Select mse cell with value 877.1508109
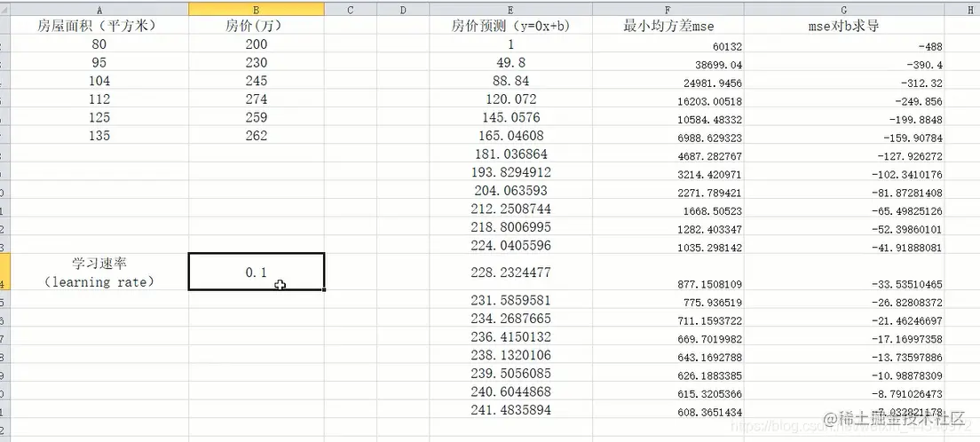This screenshot has width=980, height=442. 668,272
